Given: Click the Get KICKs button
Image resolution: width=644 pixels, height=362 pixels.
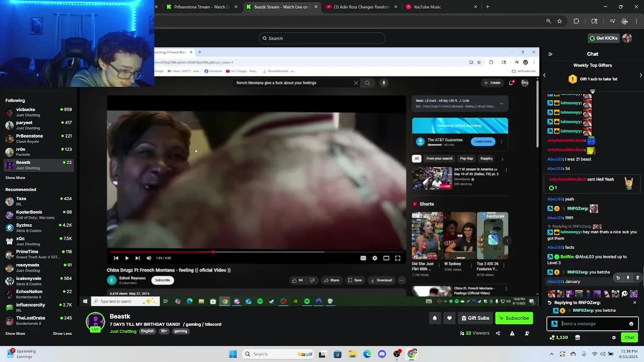Looking at the screenshot, I should (x=603, y=38).
